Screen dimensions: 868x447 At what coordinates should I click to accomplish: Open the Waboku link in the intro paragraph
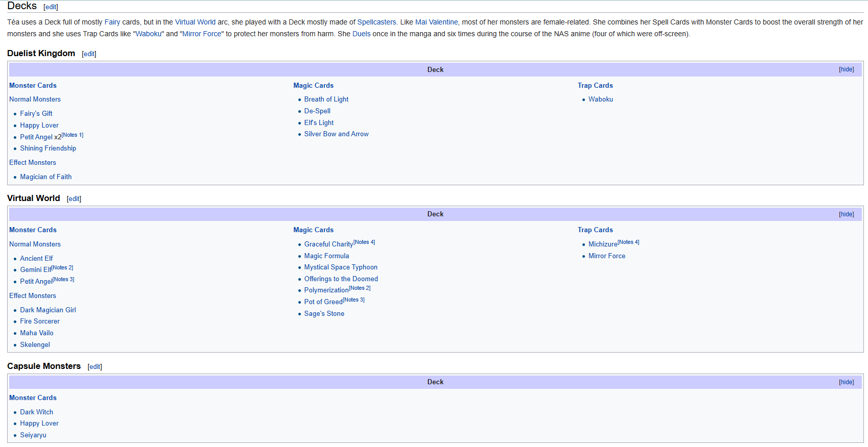[148, 34]
